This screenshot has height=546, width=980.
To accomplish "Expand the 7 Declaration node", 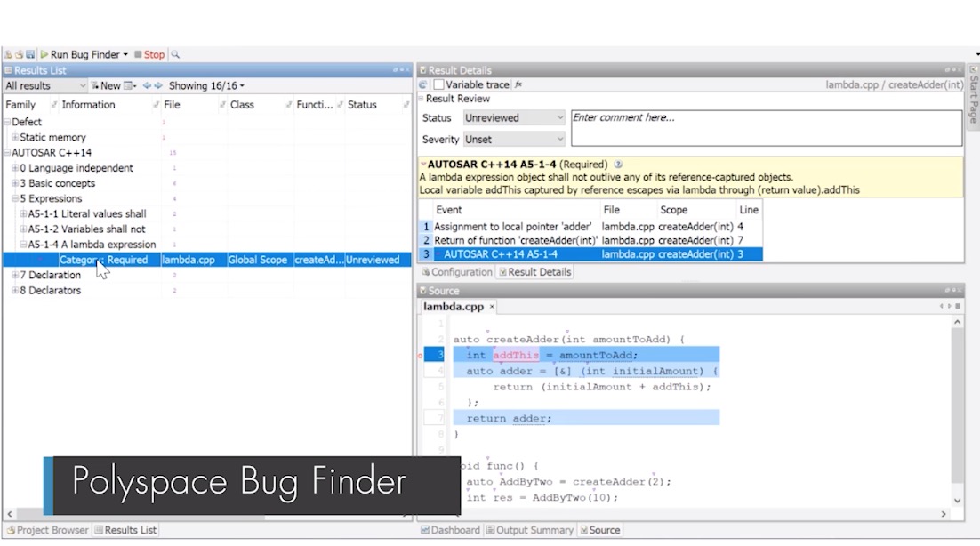I will click(15, 275).
